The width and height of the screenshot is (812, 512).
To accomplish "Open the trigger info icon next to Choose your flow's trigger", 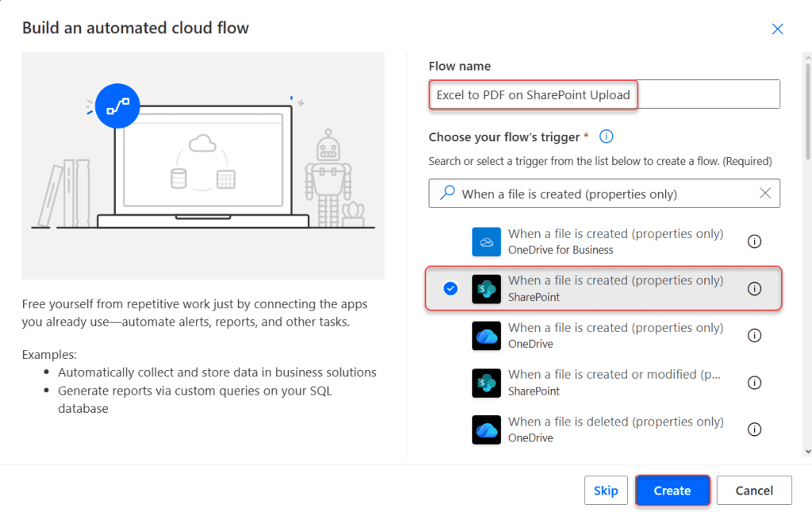I will click(x=606, y=136).
